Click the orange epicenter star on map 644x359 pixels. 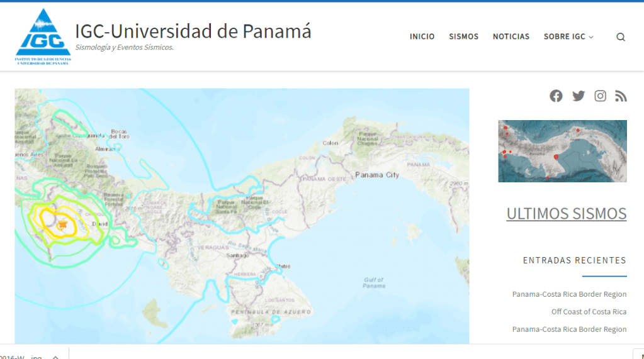tap(62, 224)
